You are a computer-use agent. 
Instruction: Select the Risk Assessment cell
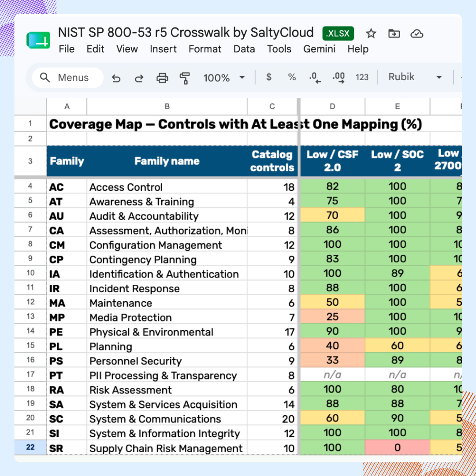tap(167, 390)
